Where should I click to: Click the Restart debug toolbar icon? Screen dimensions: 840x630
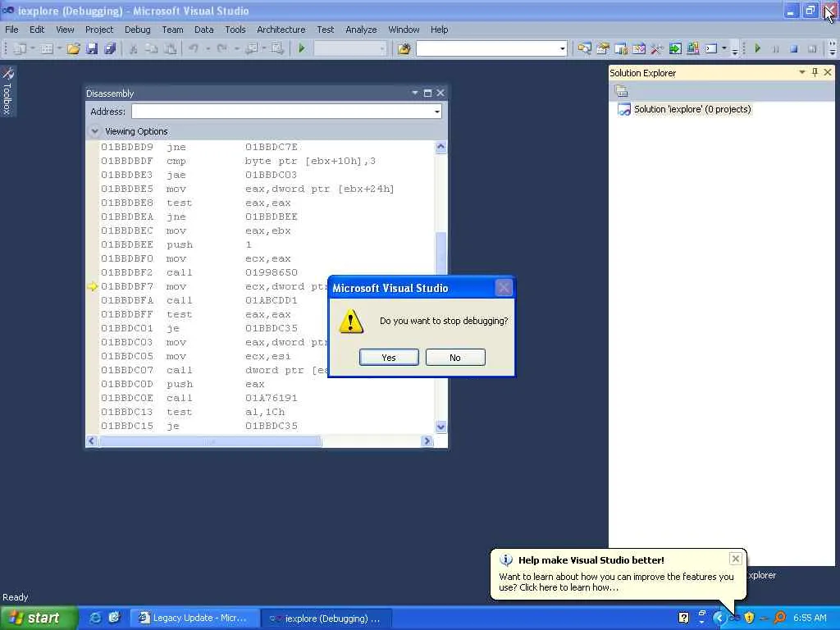click(811, 48)
